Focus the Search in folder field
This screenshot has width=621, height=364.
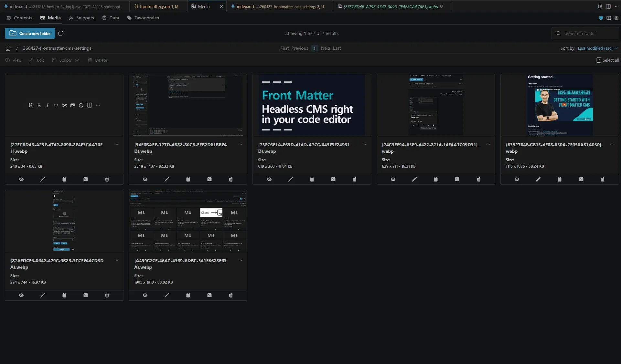pos(585,33)
